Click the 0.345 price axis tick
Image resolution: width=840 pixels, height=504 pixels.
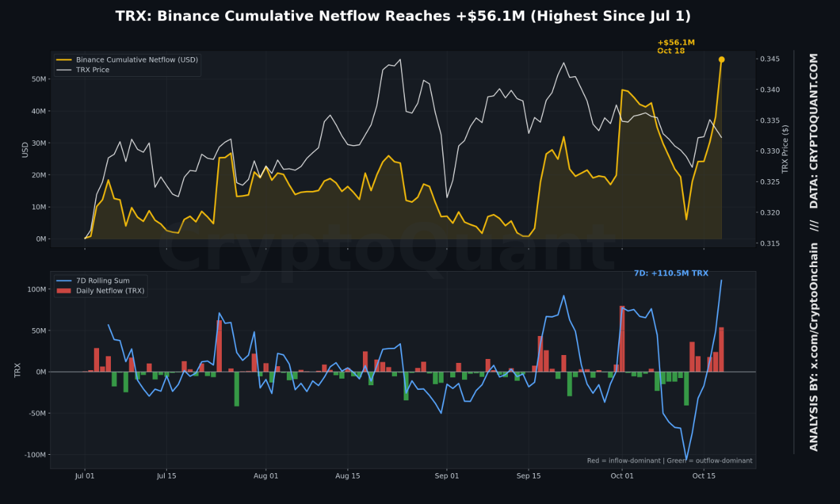(770, 60)
